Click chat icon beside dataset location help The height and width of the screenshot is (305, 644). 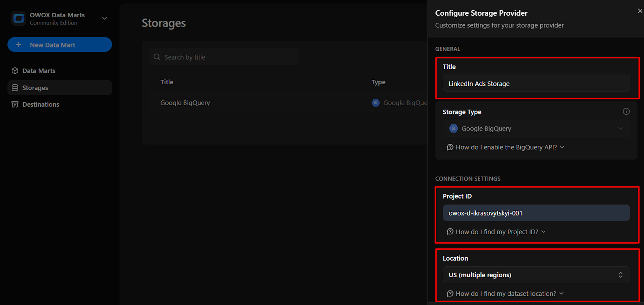[x=450, y=294]
